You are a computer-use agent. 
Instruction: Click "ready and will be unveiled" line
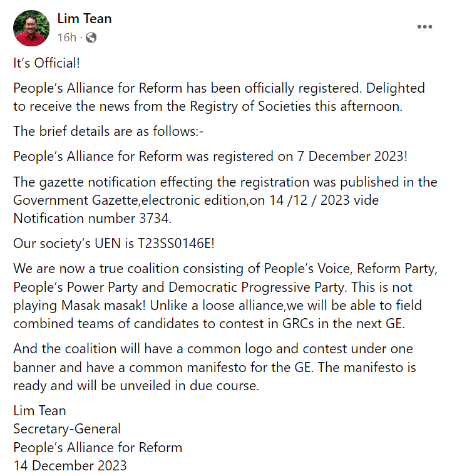pyautogui.click(x=135, y=385)
